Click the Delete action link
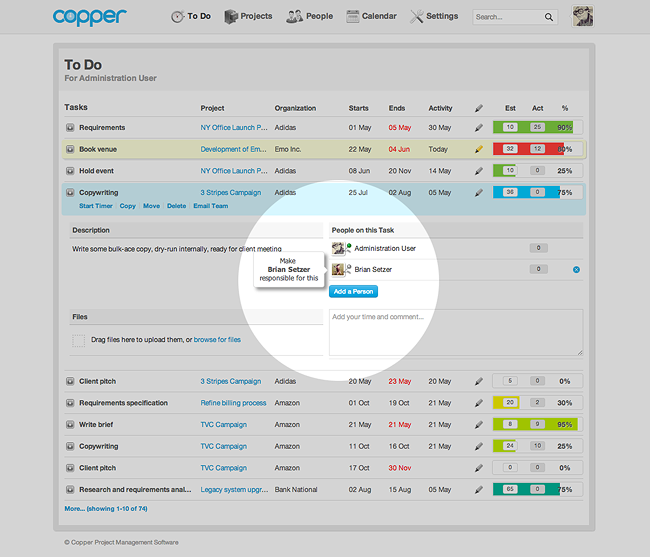Screen dimensions: 650x557 click(x=177, y=206)
